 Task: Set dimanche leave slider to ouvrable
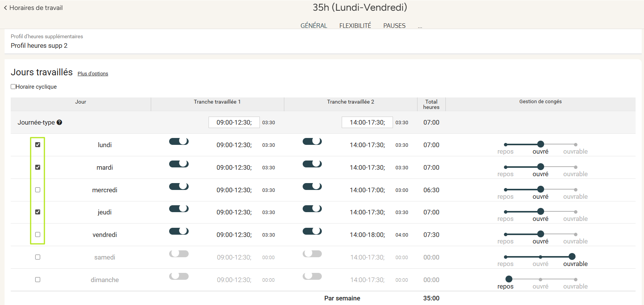click(x=576, y=279)
